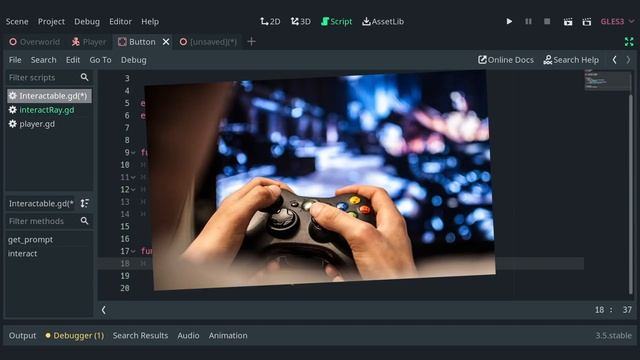Play the project

(x=509, y=21)
